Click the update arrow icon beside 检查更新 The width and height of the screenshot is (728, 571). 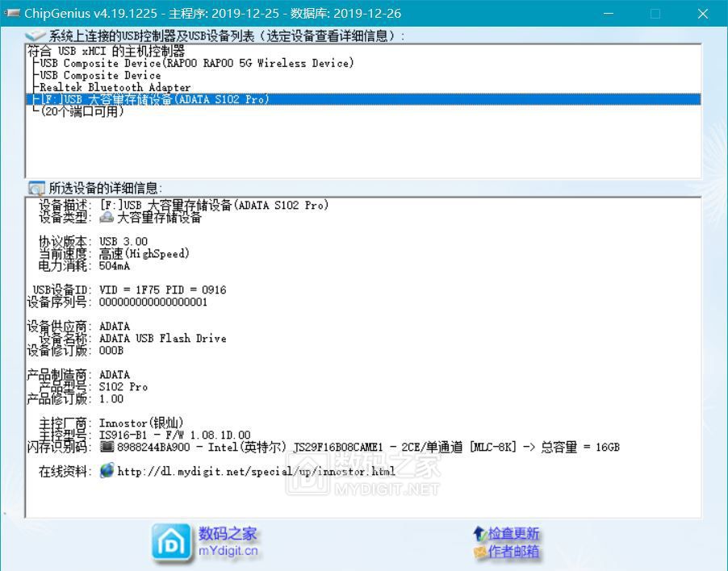point(479,533)
